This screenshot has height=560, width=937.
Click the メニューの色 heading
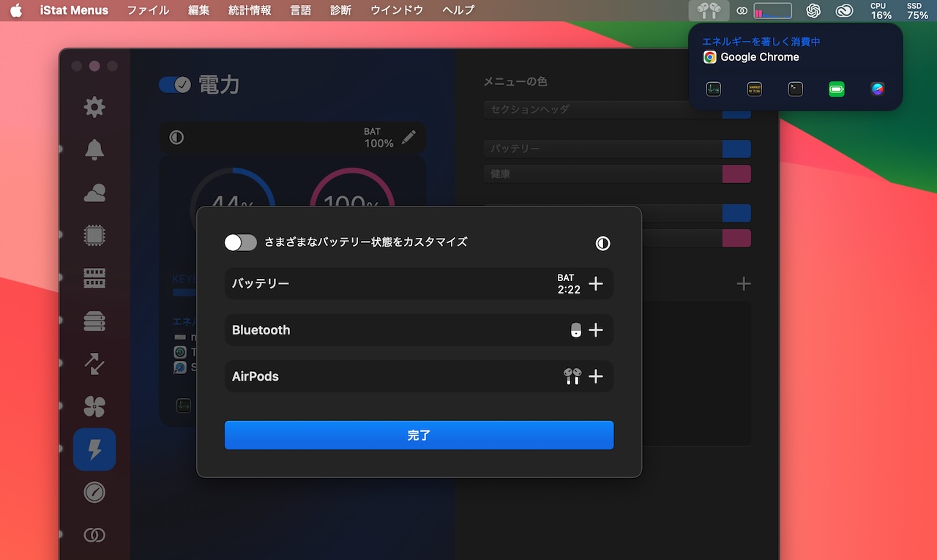point(515,81)
